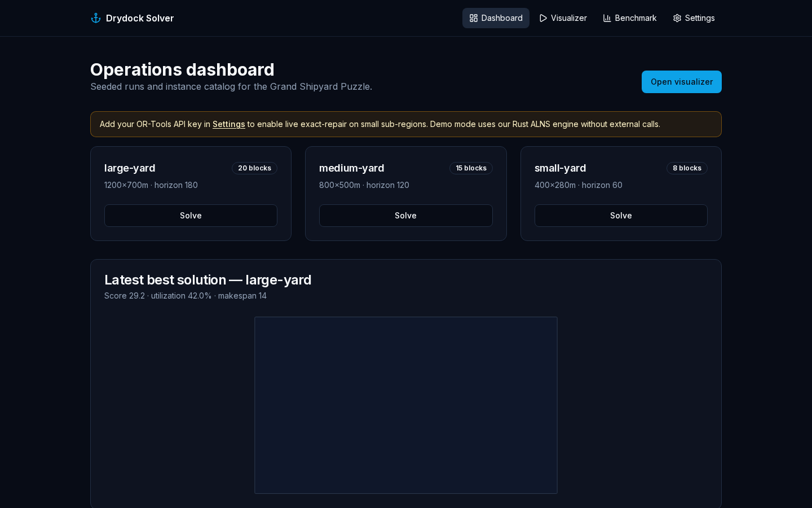Click the Settings gear icon in the navigation
The height and width of the screenshot is (508, 812).
[x=677, y=18]
